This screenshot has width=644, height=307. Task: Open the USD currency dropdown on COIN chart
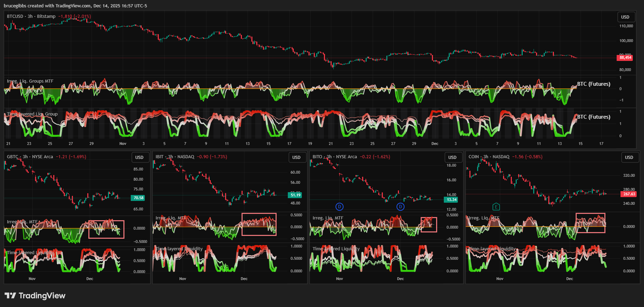click(x=629, y=158)
